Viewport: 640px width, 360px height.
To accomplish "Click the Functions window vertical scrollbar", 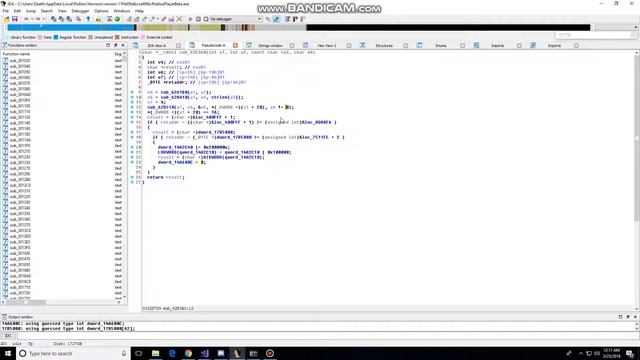I will point(124,177).
